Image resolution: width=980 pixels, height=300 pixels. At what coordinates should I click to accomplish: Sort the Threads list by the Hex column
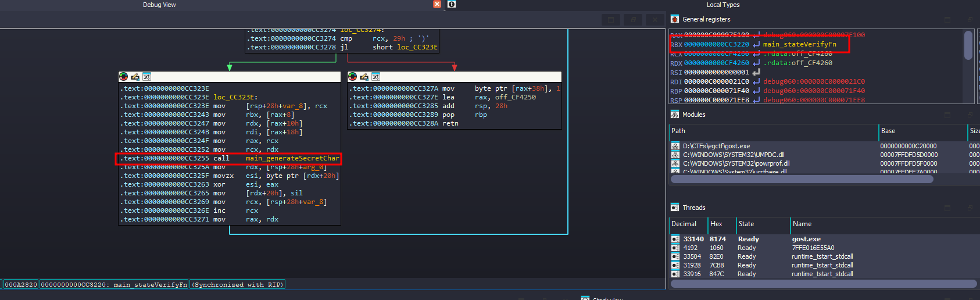coord(721,224)
